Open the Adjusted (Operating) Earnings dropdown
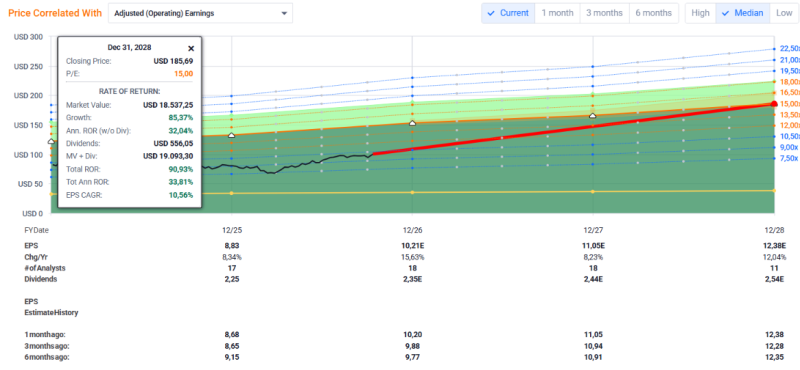The height and width of the screenshot is (370, 800). coord(201,13)
